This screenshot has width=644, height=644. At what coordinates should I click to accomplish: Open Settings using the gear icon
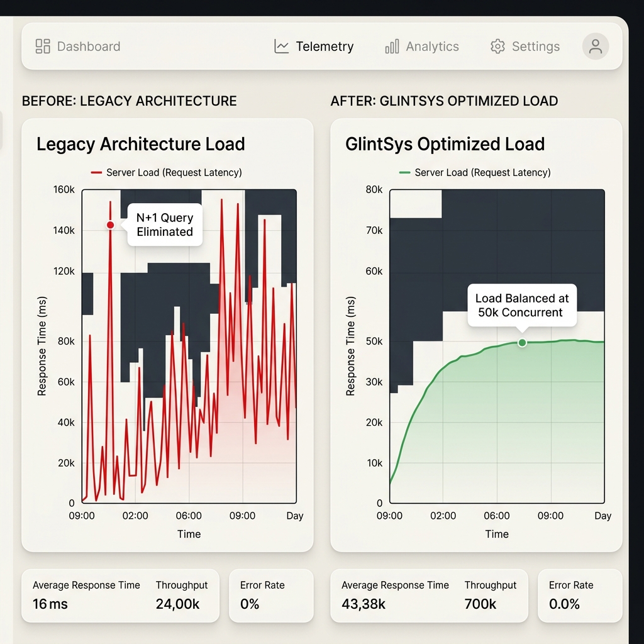point(497,46)
